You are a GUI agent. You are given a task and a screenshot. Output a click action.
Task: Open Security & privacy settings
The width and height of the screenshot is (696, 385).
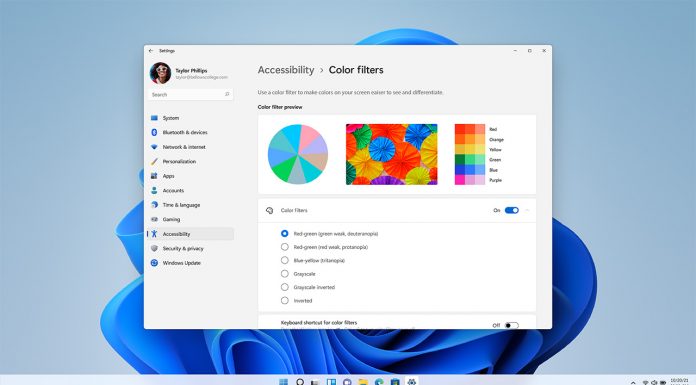click(191, 248)
